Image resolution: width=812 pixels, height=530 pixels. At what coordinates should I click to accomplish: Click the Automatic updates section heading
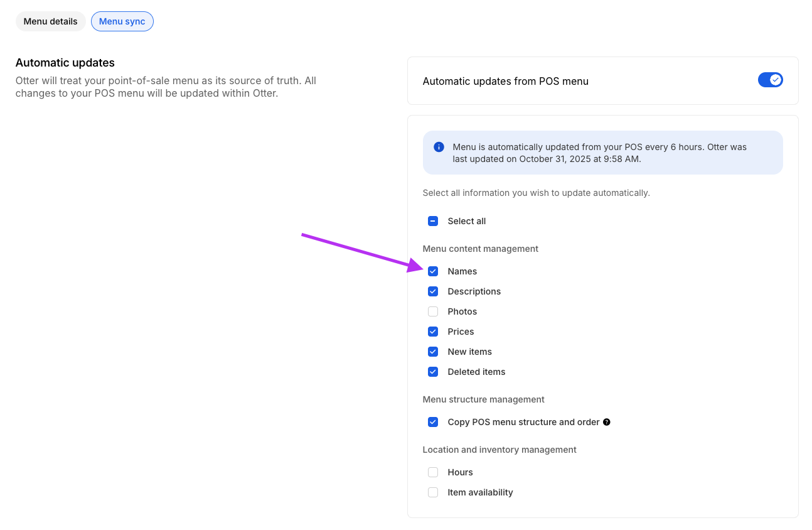(x=65, y=63)
